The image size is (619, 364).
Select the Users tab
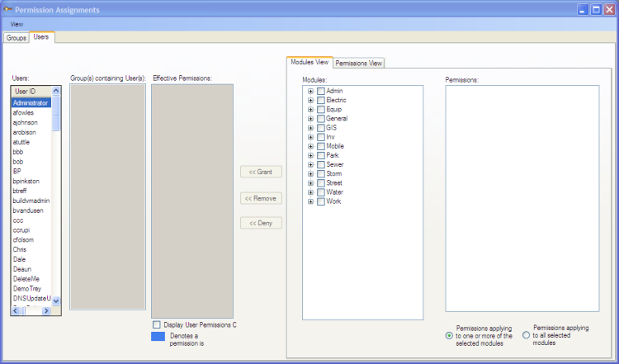41,36
